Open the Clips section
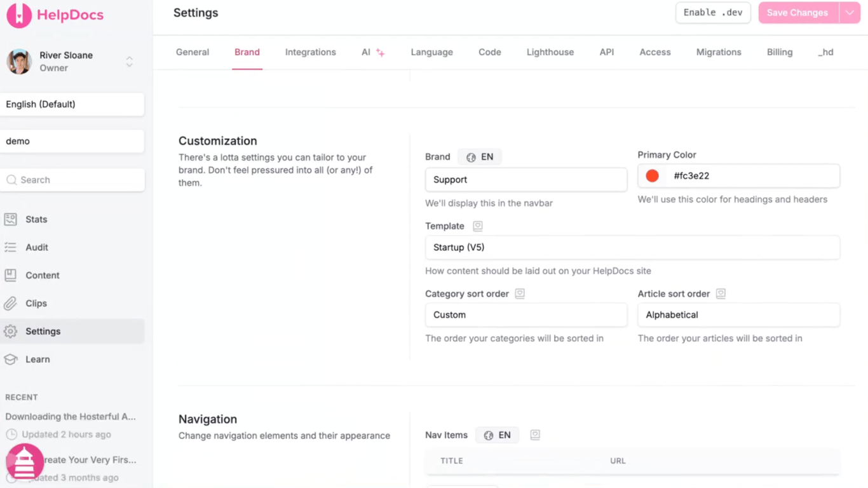This screenshot has width=868, height=488. click(x=37, y=303)
